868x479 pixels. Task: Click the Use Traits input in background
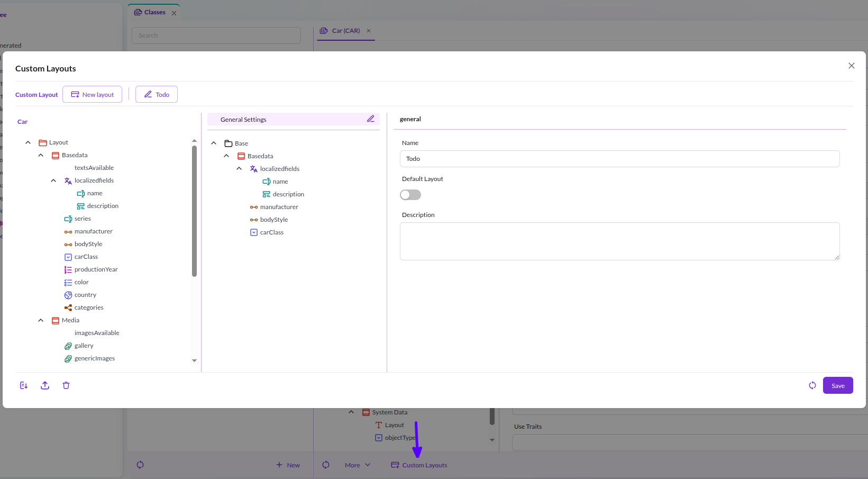690,442
